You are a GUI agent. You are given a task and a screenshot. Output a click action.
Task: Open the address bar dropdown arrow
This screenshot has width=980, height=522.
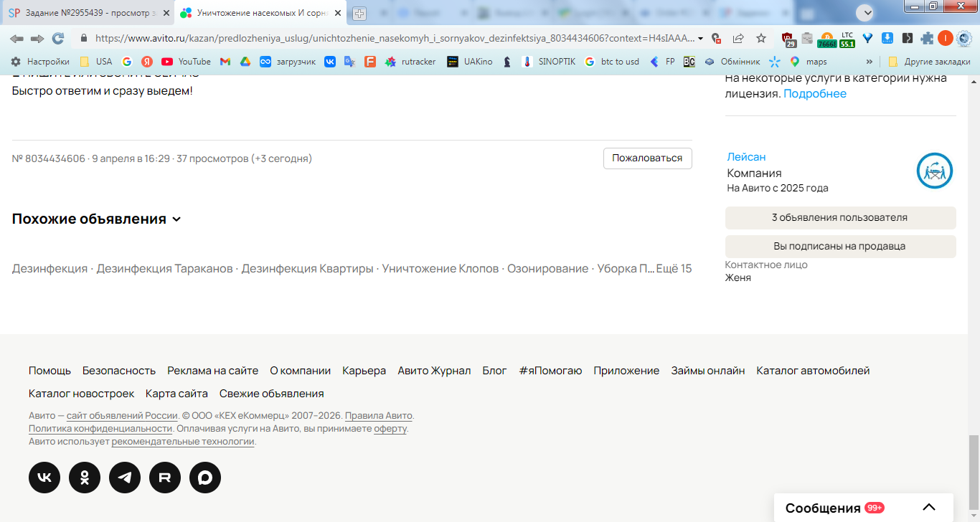point(700,39)
